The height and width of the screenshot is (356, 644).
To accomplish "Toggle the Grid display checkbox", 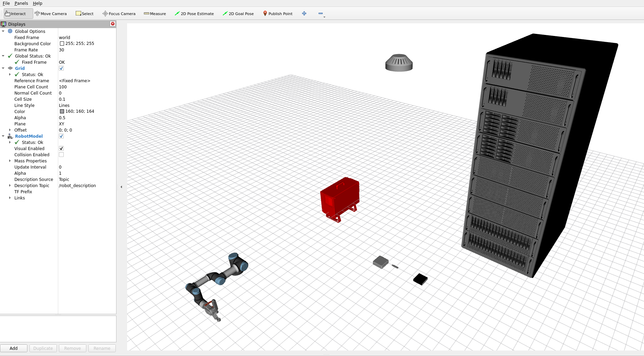I will click(61, 68).
